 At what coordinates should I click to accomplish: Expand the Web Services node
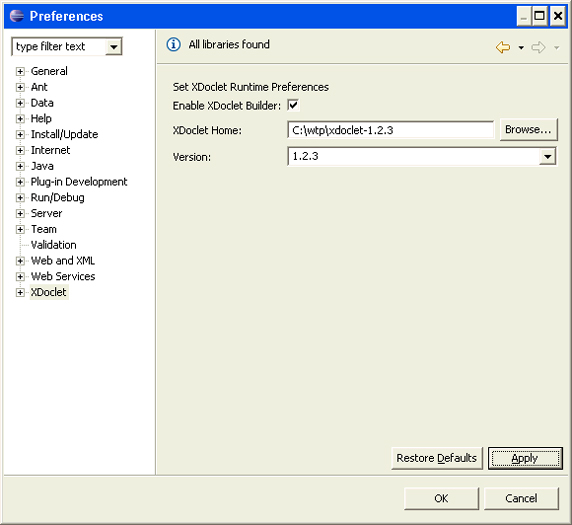pos(20,277)
